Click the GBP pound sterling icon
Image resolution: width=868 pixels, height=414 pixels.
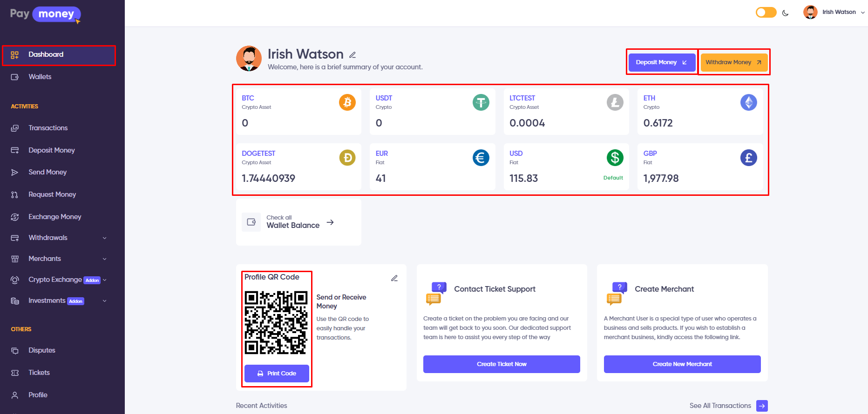[748, 158]
